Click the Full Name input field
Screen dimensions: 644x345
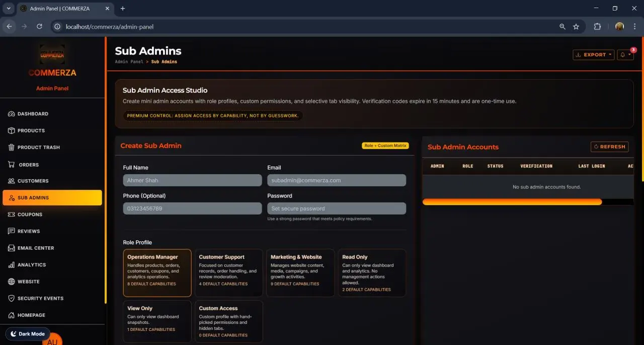(192, 180)
